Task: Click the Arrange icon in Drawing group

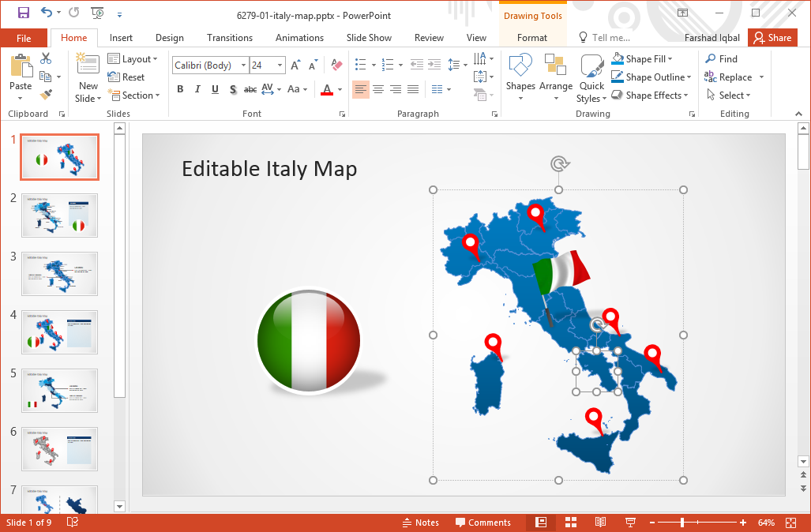Action: (x=556, y=77)
